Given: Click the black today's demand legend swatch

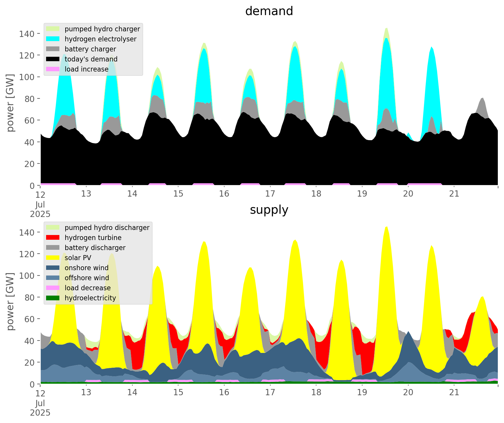Looking at the screenshot, I should point(53,59).
